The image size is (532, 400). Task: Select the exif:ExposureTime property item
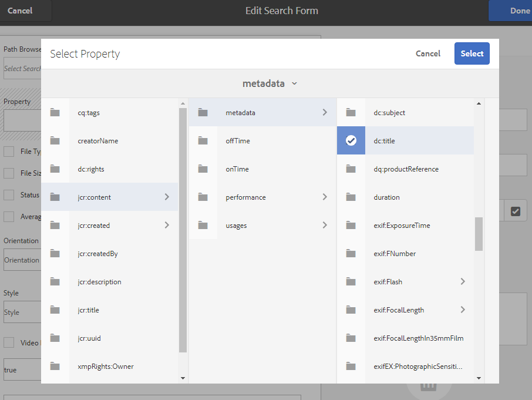[402, 226]
